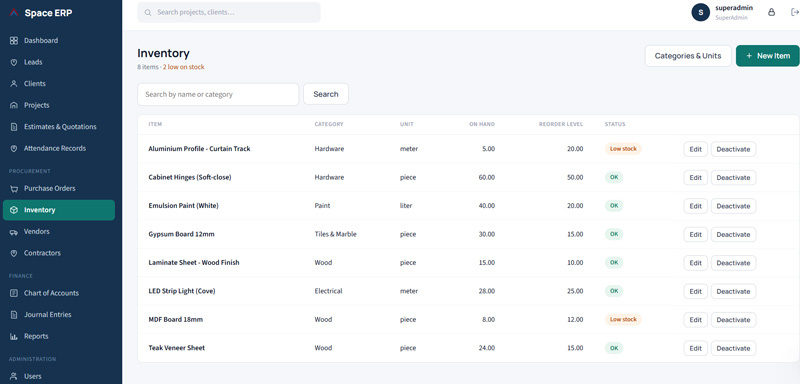800x384 pixels.
Task: Edit LED Strip Light (Cove) item
Action: point(695,291)
